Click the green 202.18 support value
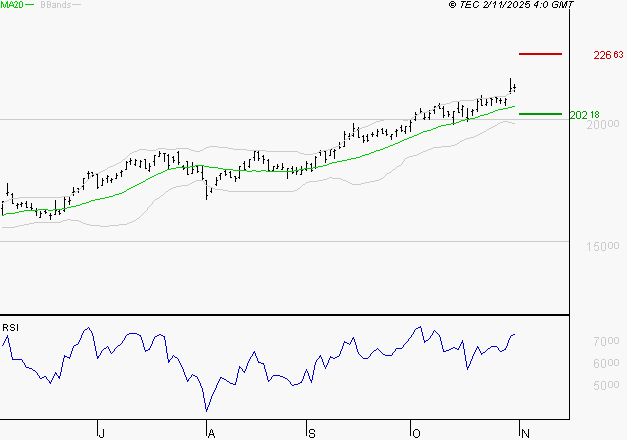 pos(585,115)
